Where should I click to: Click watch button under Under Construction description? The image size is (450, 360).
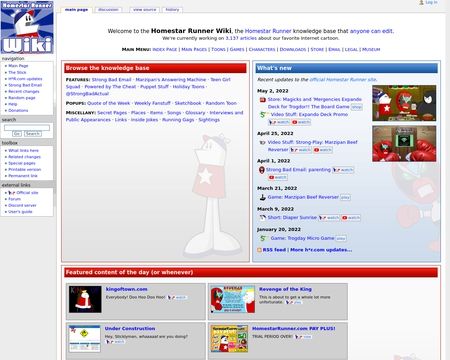(115, 342)
